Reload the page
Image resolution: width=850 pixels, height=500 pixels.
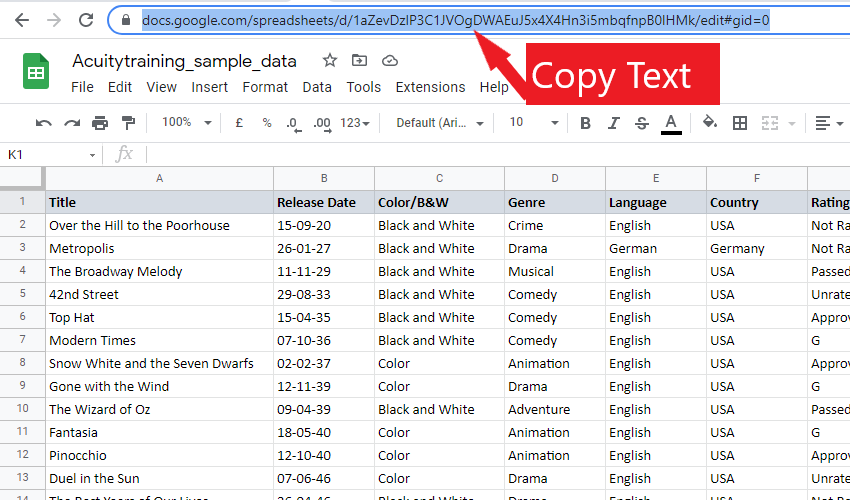tap(86, 20)
